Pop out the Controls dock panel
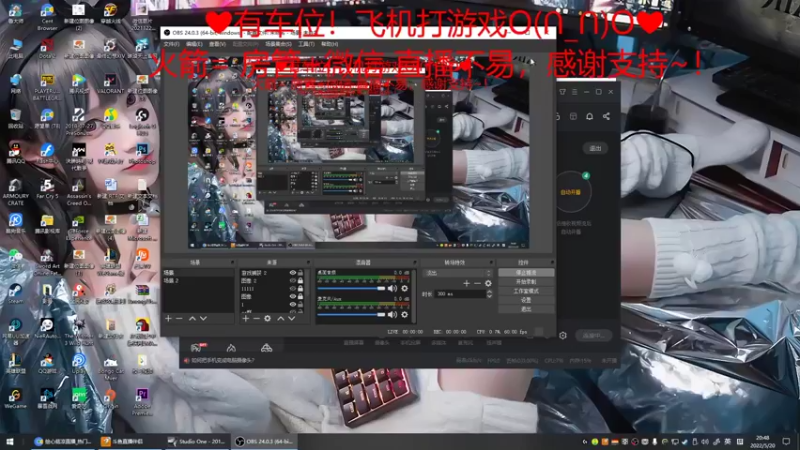This screenshot has height=450, width=800. 552,262
